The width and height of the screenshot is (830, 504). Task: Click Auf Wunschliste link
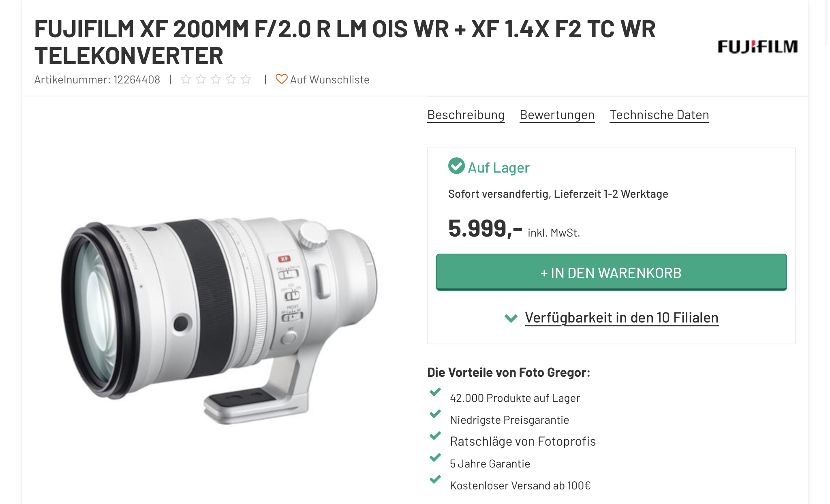(329, 80)
